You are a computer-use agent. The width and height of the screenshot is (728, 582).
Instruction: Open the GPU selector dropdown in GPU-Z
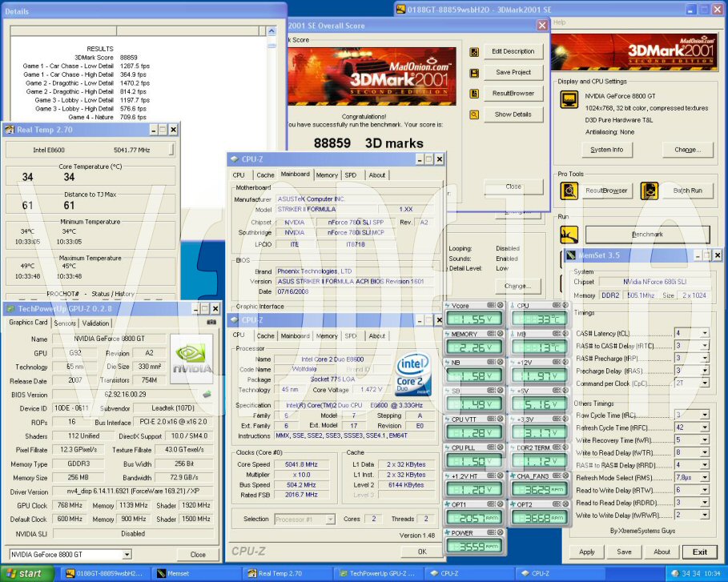[127, 554]
